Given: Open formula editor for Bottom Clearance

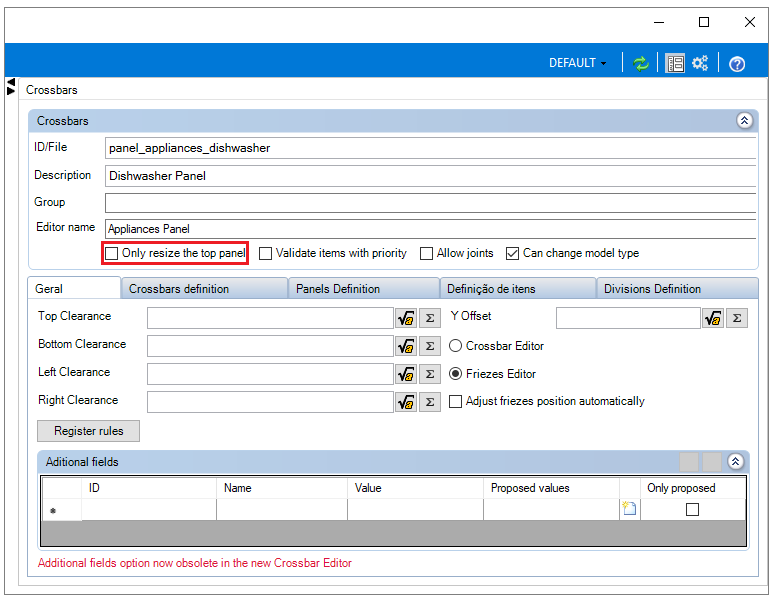Looking at the screenshot, I should click(406, 346).
